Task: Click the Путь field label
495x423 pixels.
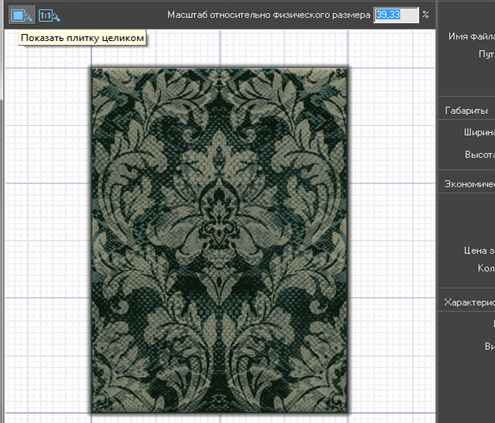Action: (x=486, y=54)
